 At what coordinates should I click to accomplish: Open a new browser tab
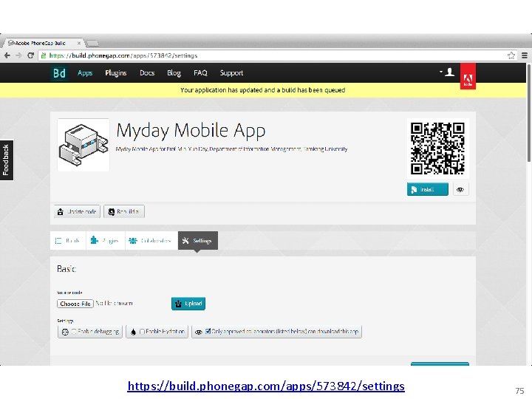(92, 43)
